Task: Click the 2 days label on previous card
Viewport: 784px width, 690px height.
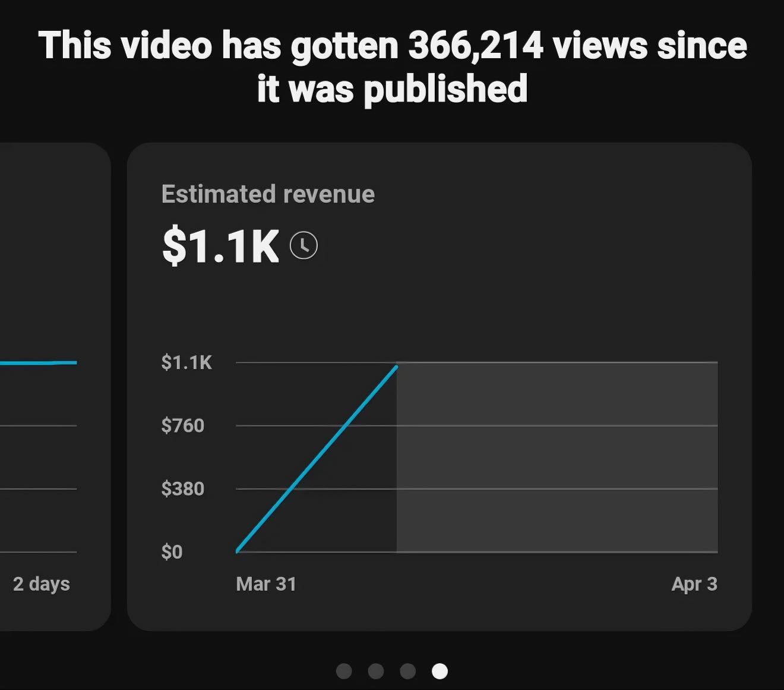Action: [42, 584]
